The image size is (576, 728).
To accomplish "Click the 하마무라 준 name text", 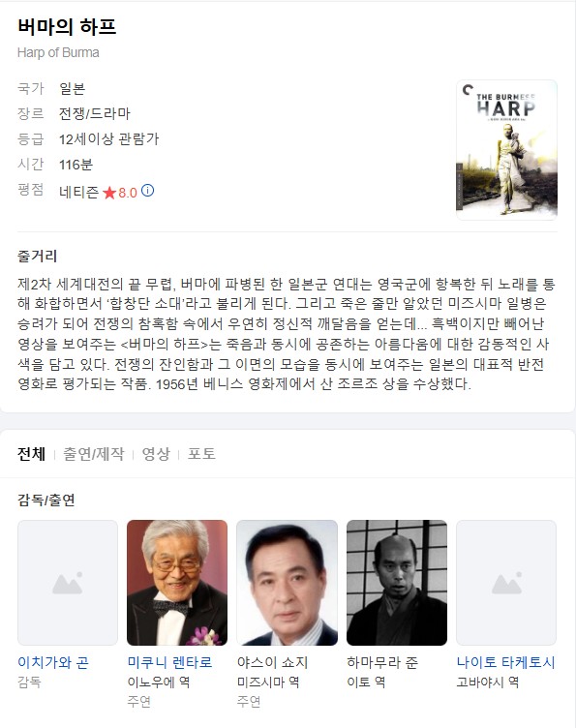I will tap(382, 662).
